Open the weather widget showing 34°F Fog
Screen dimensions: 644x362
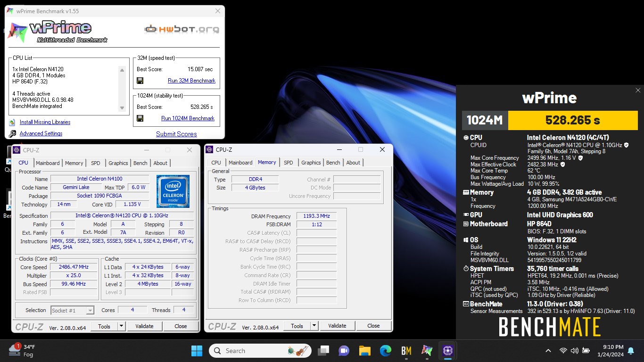tap(22, 351)
